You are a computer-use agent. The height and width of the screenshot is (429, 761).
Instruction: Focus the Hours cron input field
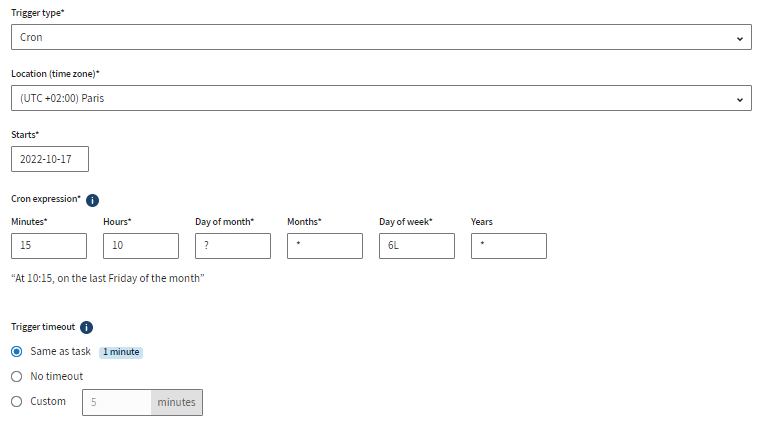pyautogui.click(x=141, y=246)
